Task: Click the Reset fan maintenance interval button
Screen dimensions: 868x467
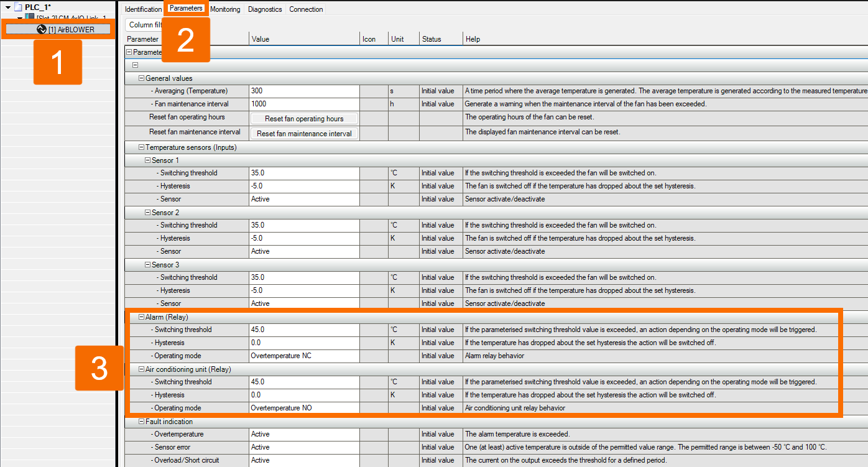Action: tap(304, 134)
